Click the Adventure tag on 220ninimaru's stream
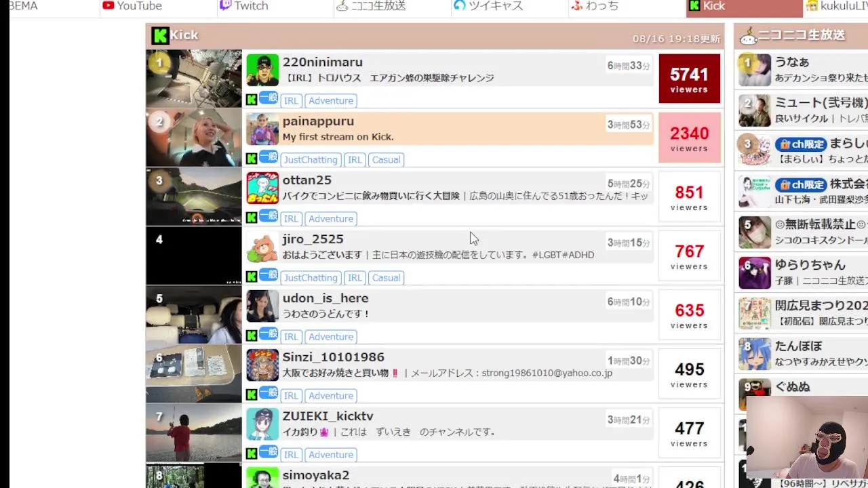Image resolution: width=868 pixels, height=488 pixels. click(x=331, y=100)
